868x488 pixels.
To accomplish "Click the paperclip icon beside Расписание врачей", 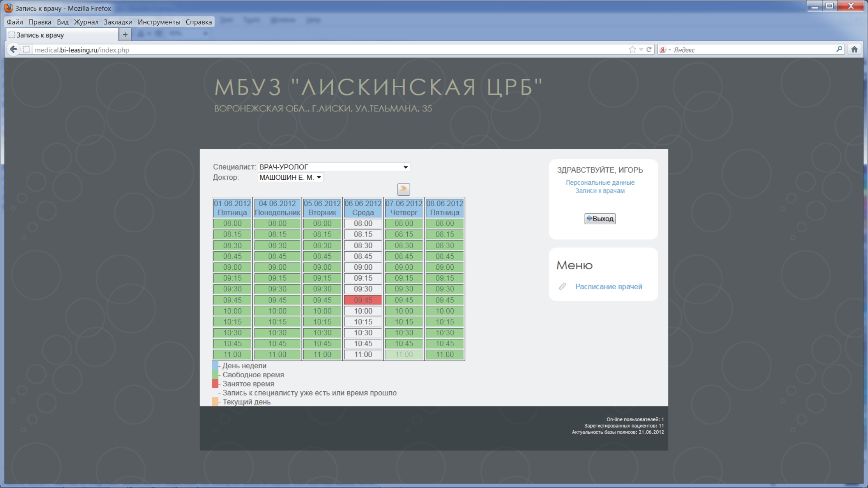I will pyautogui.click(x=562, y=286).
